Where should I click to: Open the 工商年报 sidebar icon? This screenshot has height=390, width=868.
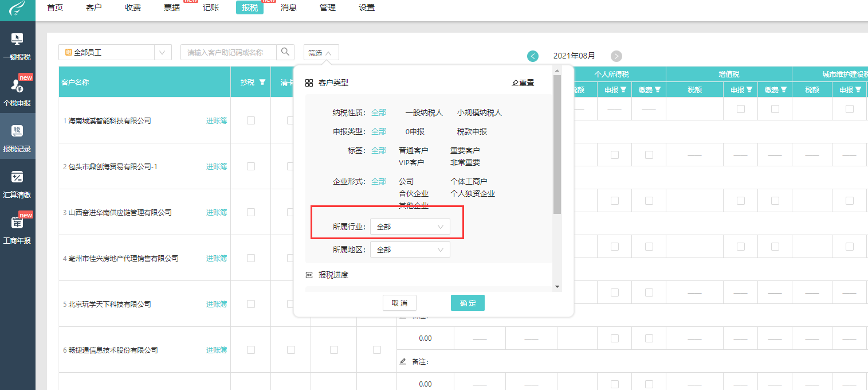[x=17, y=223]
